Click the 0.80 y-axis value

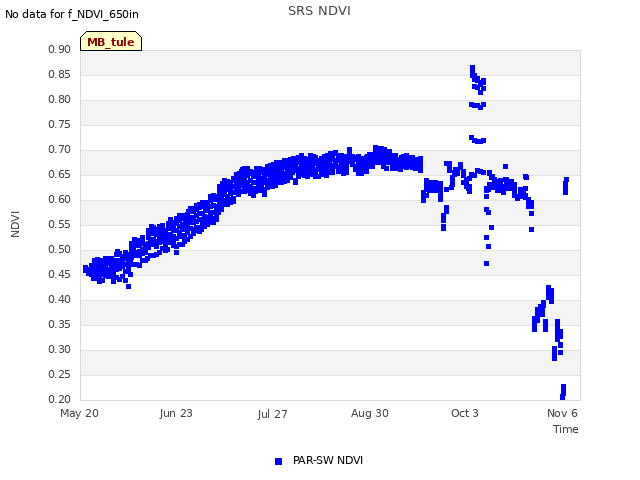click(60, 99)
